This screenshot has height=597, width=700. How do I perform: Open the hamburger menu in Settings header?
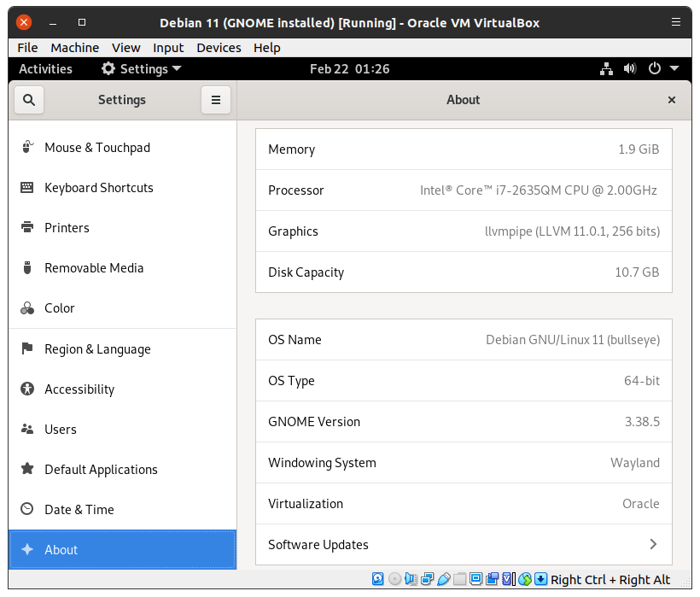216,100
